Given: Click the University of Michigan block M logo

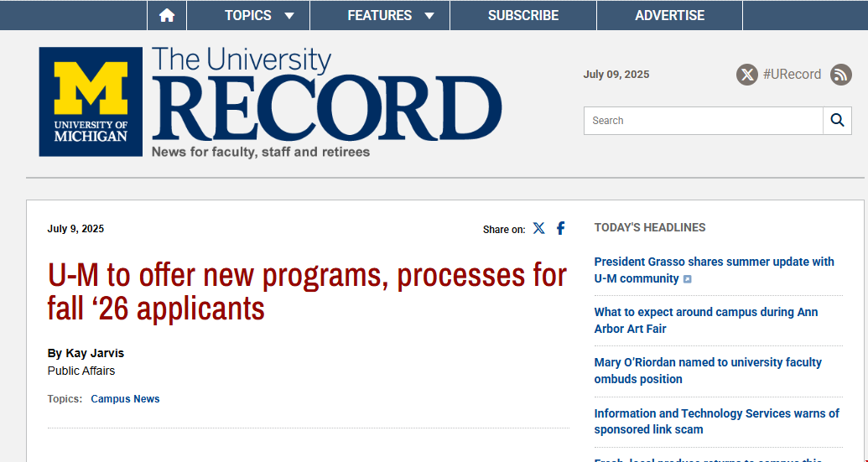Looking at the screenshot, I should [x=91, y=101].
